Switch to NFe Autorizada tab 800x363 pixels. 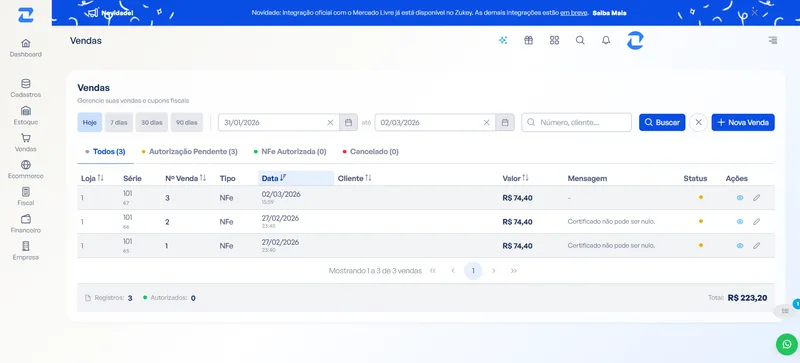coord(290,152)
